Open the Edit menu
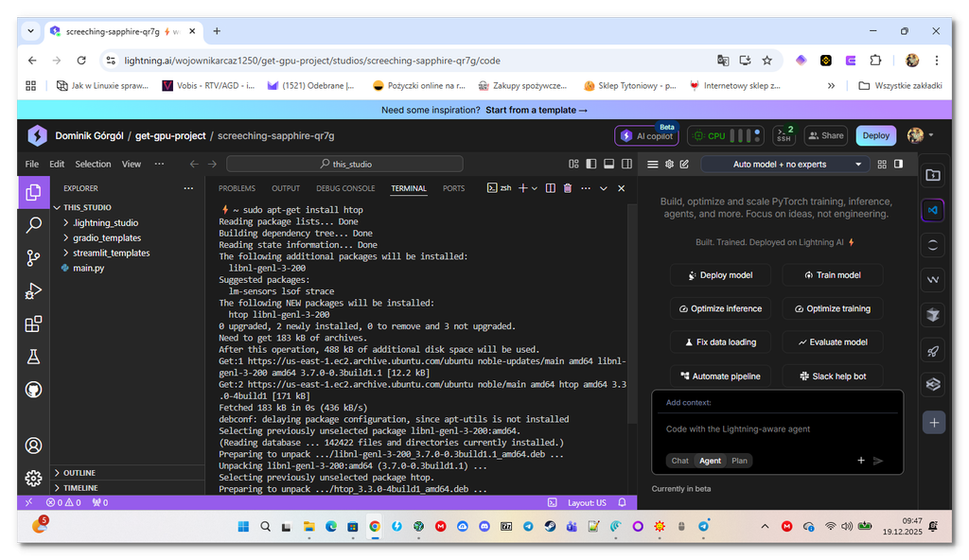 [57, 164]
